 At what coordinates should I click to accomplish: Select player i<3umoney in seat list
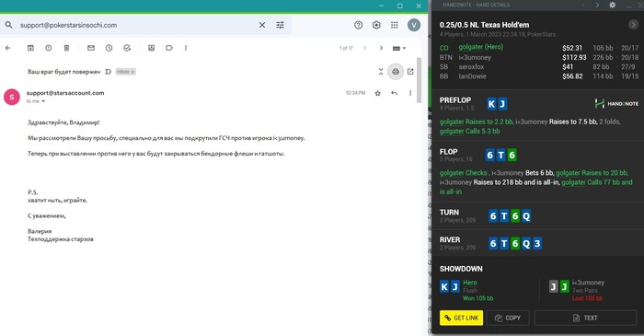click(x=475, y=57)
